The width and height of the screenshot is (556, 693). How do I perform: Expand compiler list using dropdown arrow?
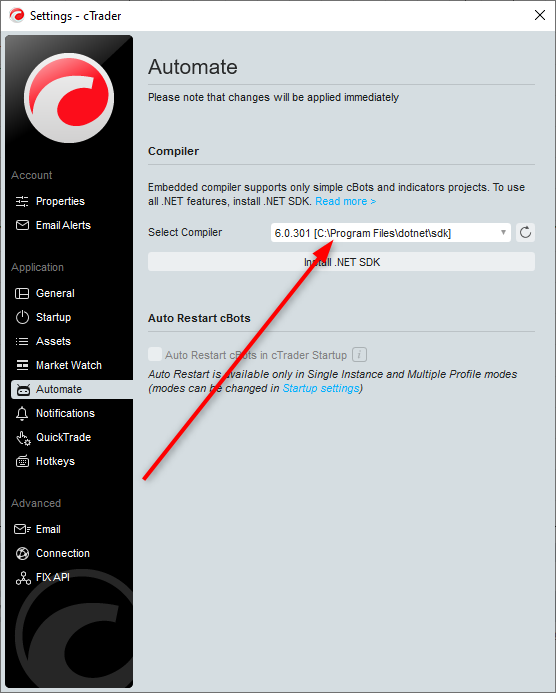tap(503, 232)
